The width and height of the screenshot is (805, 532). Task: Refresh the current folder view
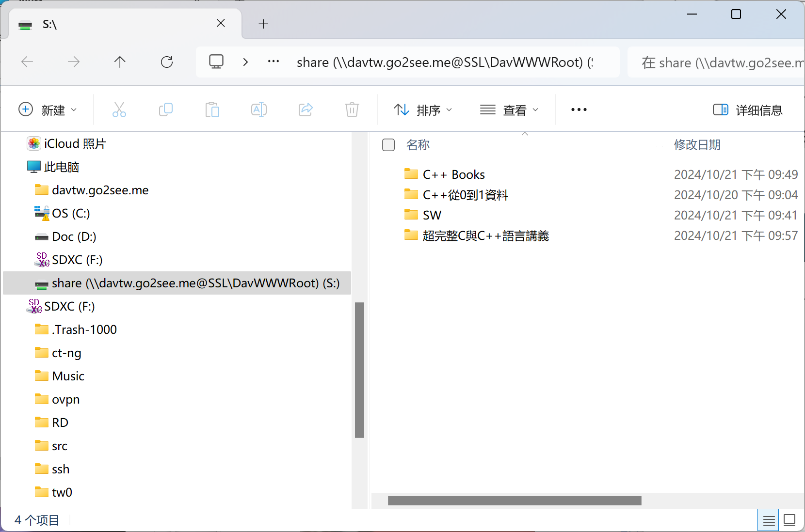coord(167,62)
